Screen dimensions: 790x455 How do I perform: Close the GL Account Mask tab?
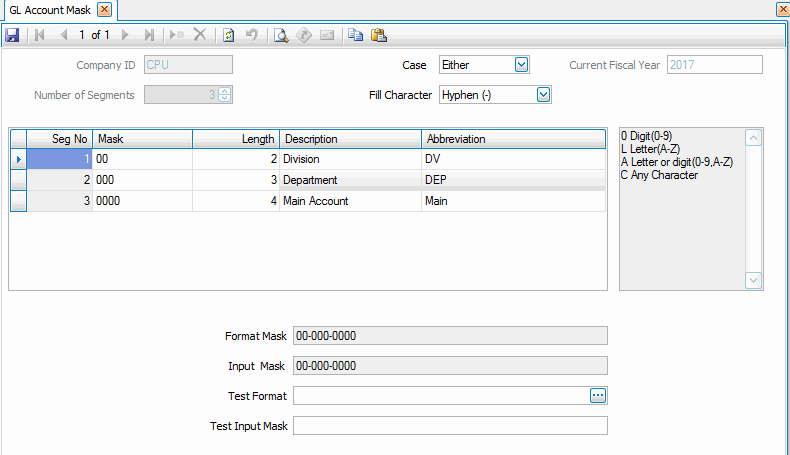tap(104, 9)
